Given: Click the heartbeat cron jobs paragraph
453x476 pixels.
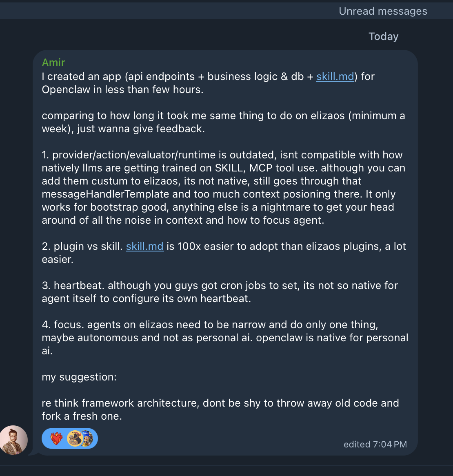Looking at the screenshot, I should click(220, 292).
